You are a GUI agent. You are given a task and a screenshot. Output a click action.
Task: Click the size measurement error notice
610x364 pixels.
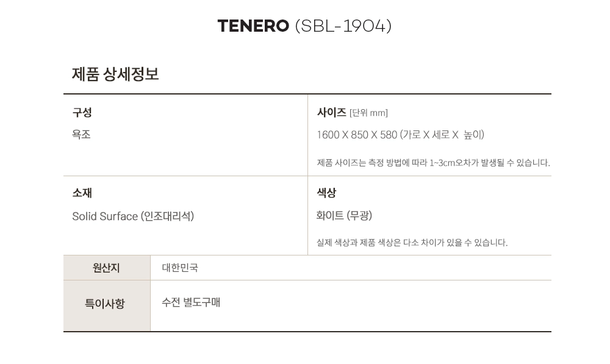pos(433,163)
